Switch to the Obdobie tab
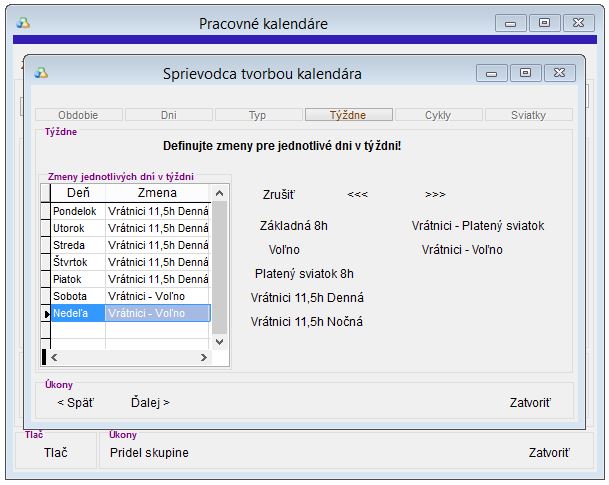Screen dimensions: 609x485 pos(78,115)
